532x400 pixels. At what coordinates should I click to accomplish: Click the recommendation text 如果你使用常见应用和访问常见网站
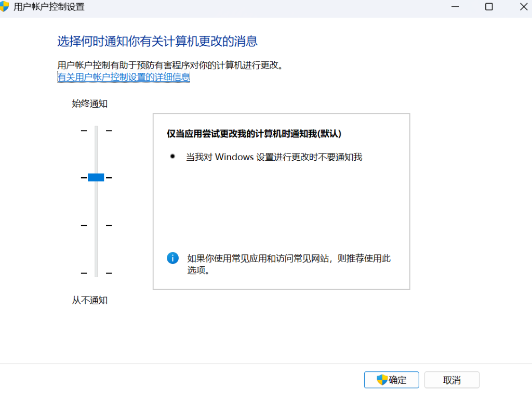(258, 259)
